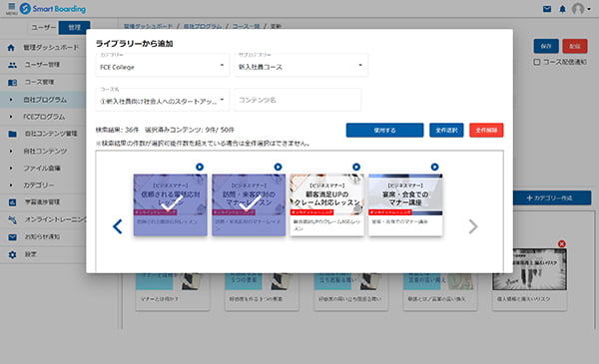
Task: Click the folder icon beside 自社コンテンツ管理
Action: [x=12, y=134]
